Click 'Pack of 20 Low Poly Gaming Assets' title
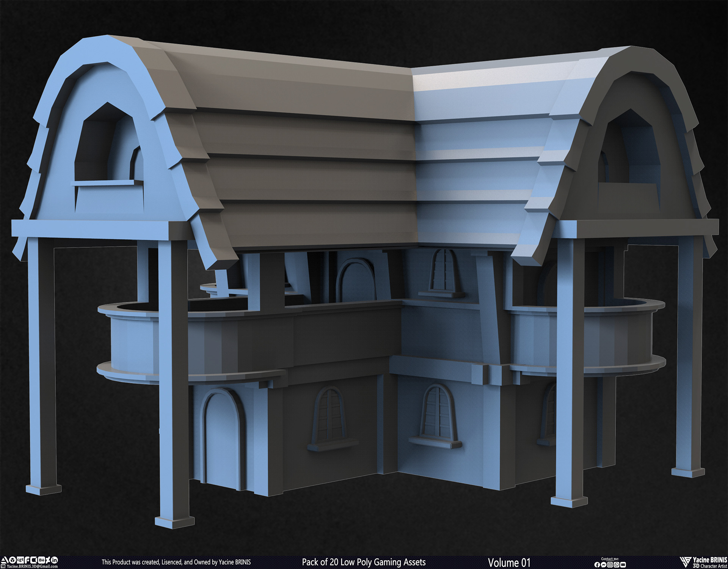 coord(363,562)
